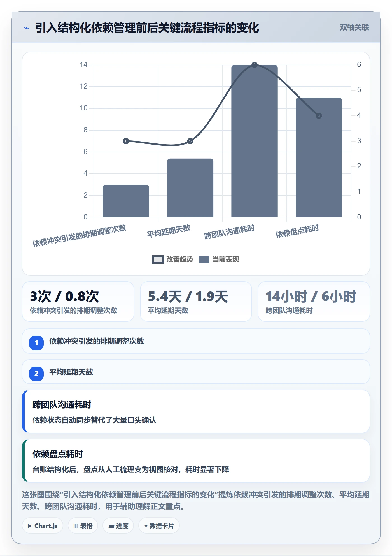Click the Chart.js tag
This screenshot has height=556, width=392.
coord(43,526)
